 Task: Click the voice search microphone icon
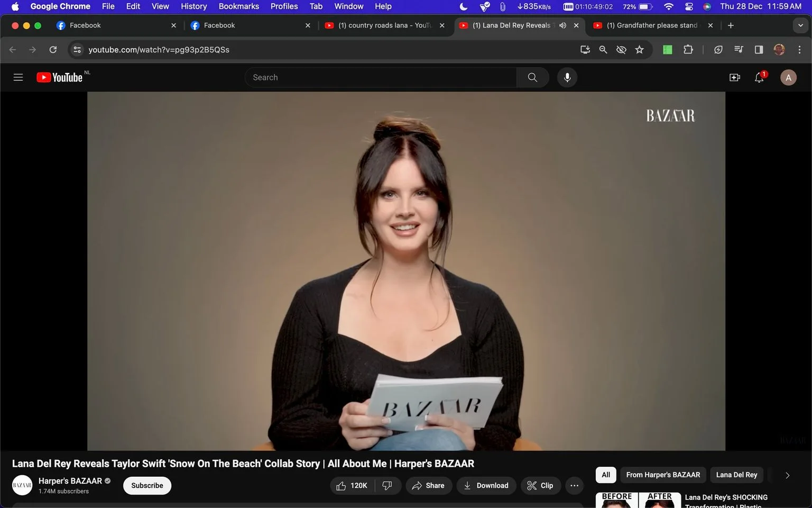(567, 77)
